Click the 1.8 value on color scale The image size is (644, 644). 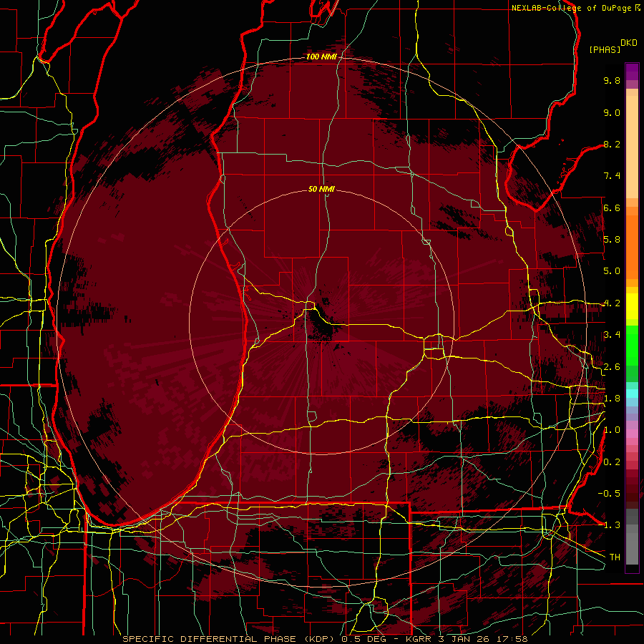tap(612, 399)
